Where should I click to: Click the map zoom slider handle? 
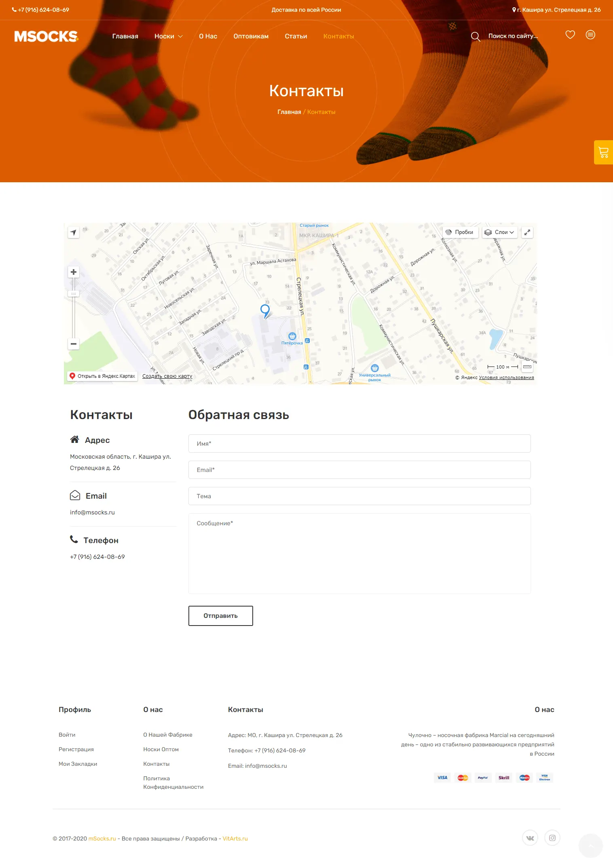74,294
